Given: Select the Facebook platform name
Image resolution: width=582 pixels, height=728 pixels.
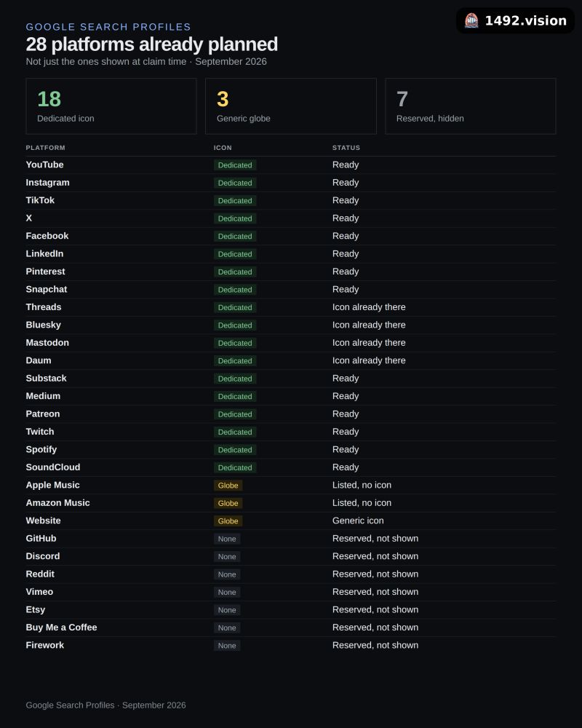Looking at the screenshot, I should click(47, 236).
